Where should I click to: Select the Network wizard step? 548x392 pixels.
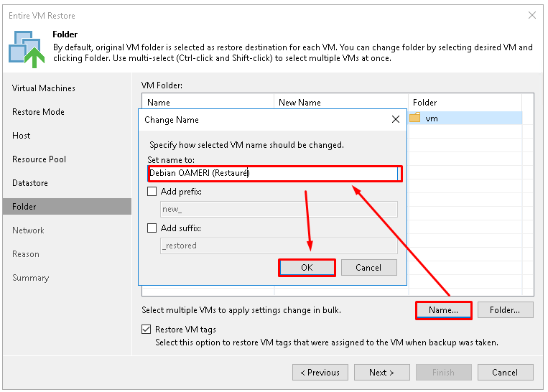28,230
